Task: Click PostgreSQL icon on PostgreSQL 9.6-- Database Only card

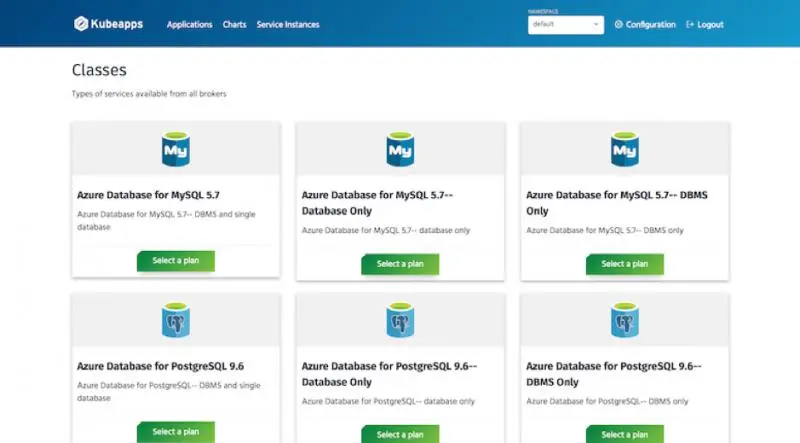Action: tap(400, 320)
